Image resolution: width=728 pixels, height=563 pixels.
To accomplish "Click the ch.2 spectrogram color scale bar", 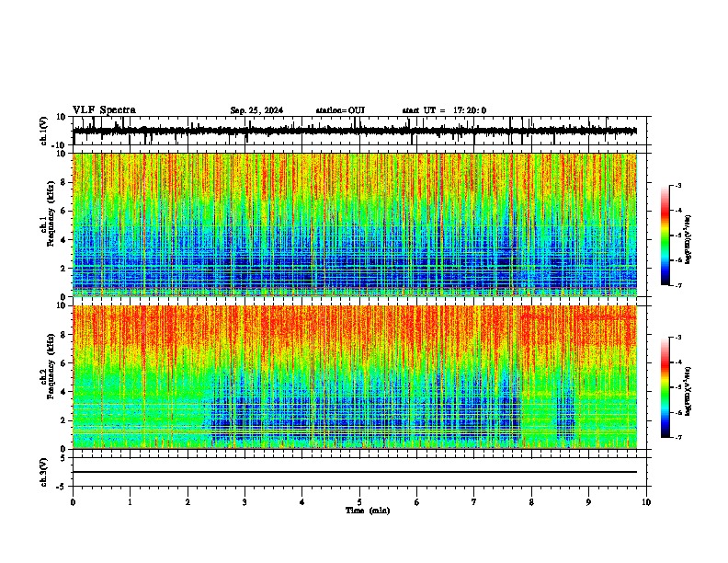I will pos(665,387).
